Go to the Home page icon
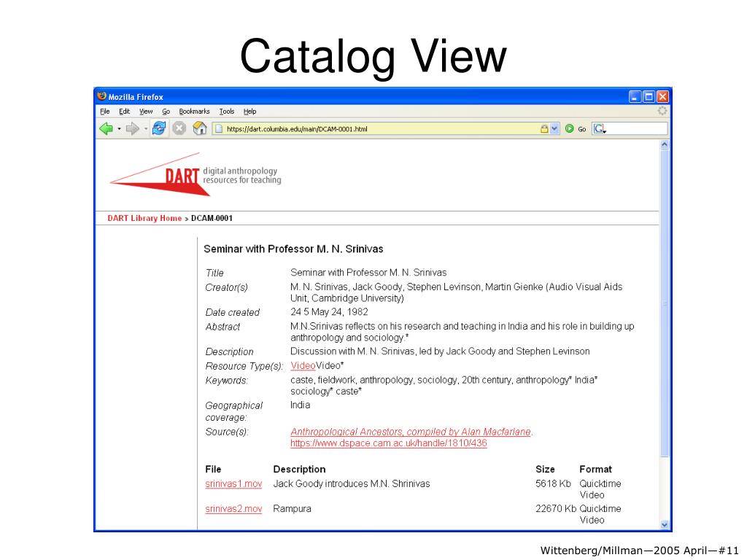Screen dimensions: 747x560 [x=200, y=128]
